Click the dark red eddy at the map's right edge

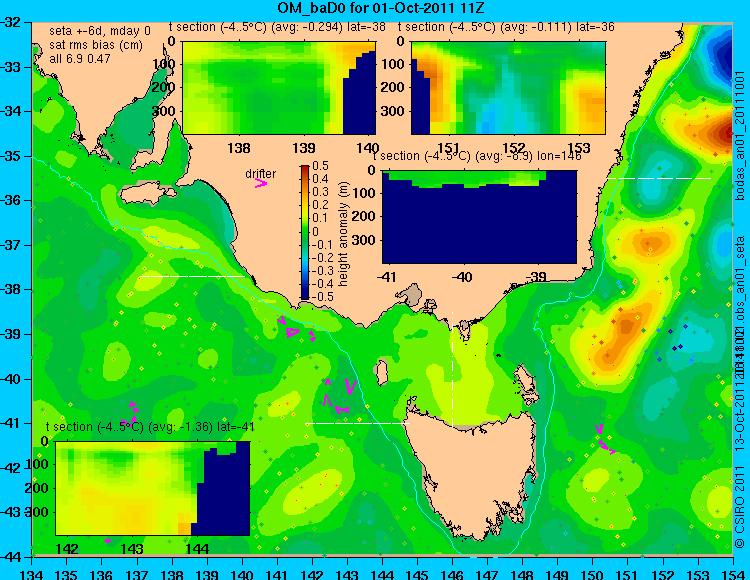(x=722, y=133)
